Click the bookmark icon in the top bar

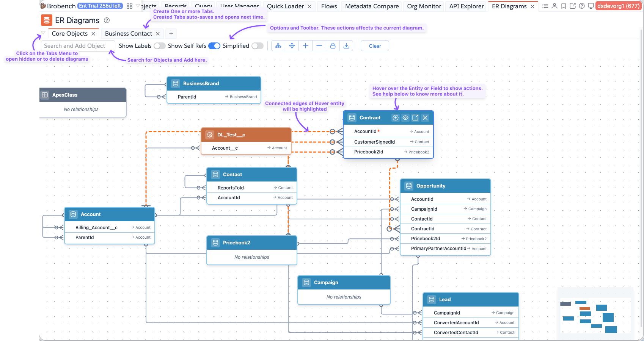564,6
